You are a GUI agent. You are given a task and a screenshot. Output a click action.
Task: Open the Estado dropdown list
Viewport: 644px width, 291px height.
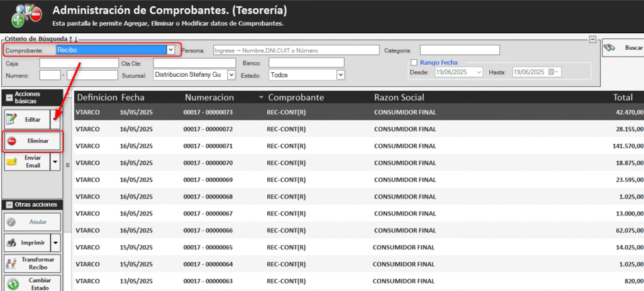click(340, 75)
